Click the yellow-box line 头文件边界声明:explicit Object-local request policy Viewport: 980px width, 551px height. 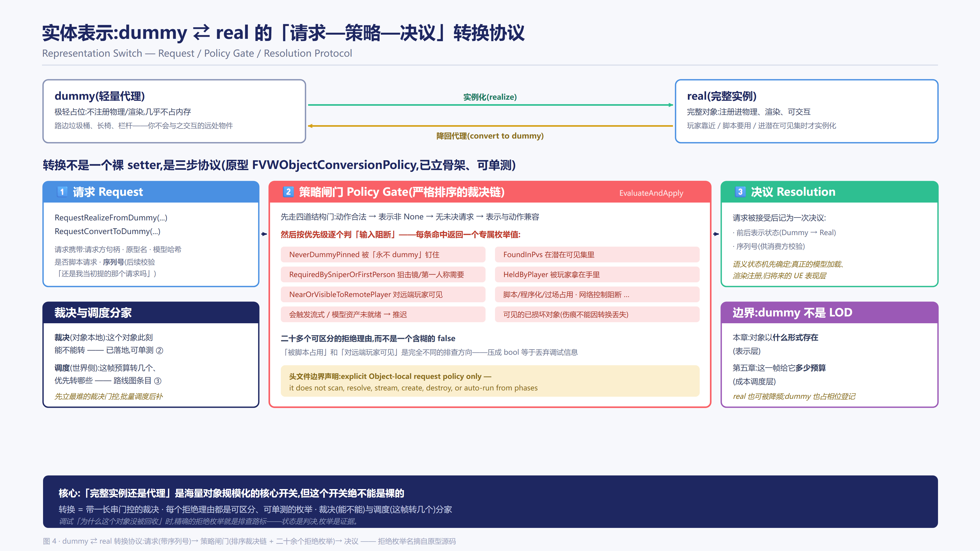point(390,376)
